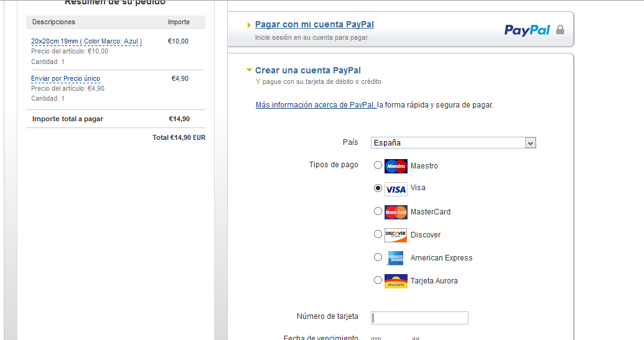This screenshot has height=340, width=644.
Task: Click the Enviar por Precio único link
Action: pyautogui.click(x=66, y=78)
